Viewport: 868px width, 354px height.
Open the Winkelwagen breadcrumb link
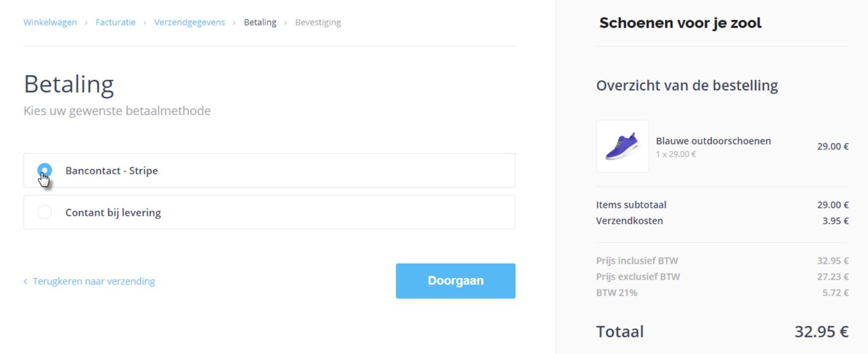point(50,22)
